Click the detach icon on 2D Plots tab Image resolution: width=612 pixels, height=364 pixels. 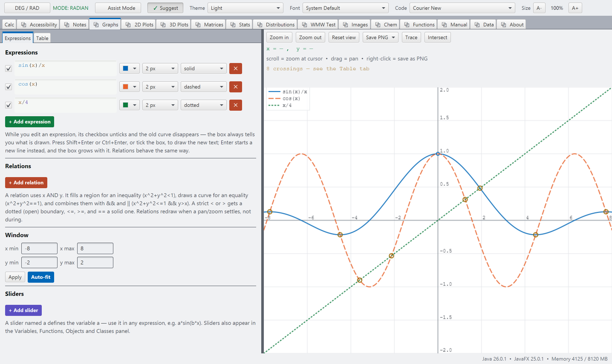[128, 25]
